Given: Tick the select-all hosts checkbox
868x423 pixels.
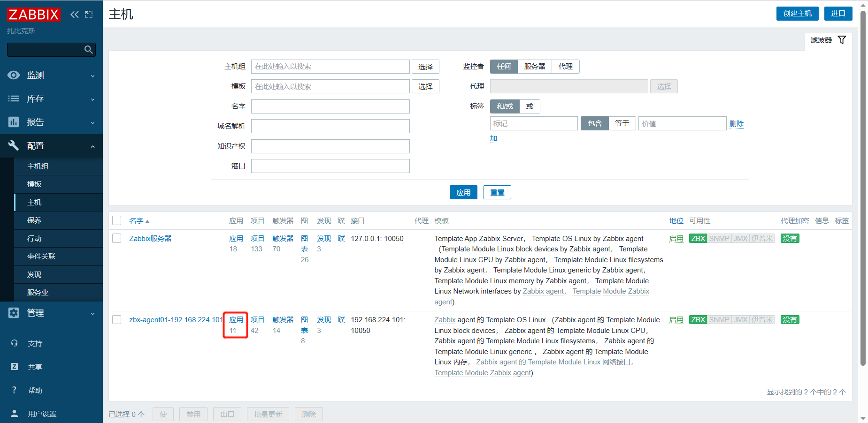Looking at the screenshot, I should 117,220.
